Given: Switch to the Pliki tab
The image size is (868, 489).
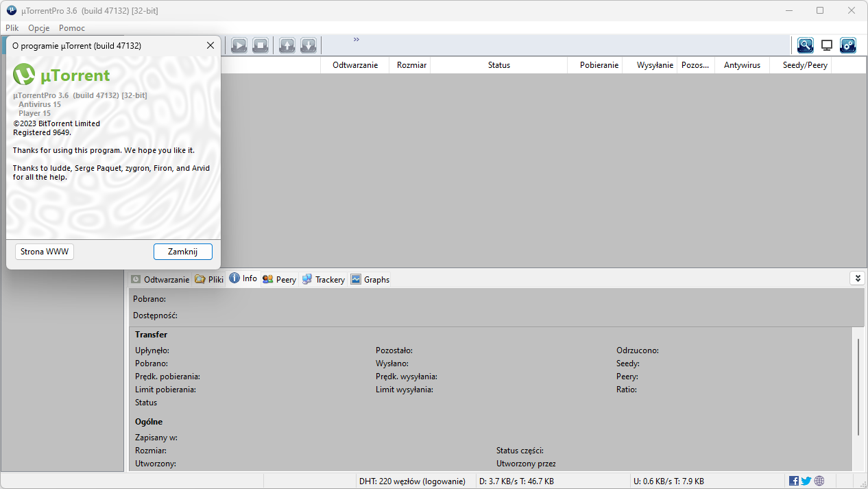Looking at the screenshot, I should pos(209,279).
